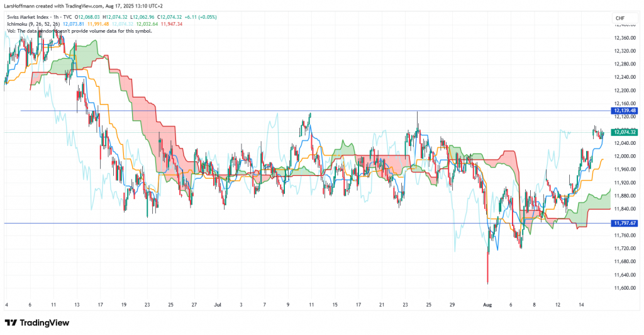Click the 11,600.00 price axis level
The height and width of the screenshot is (335, 644).
625,288
